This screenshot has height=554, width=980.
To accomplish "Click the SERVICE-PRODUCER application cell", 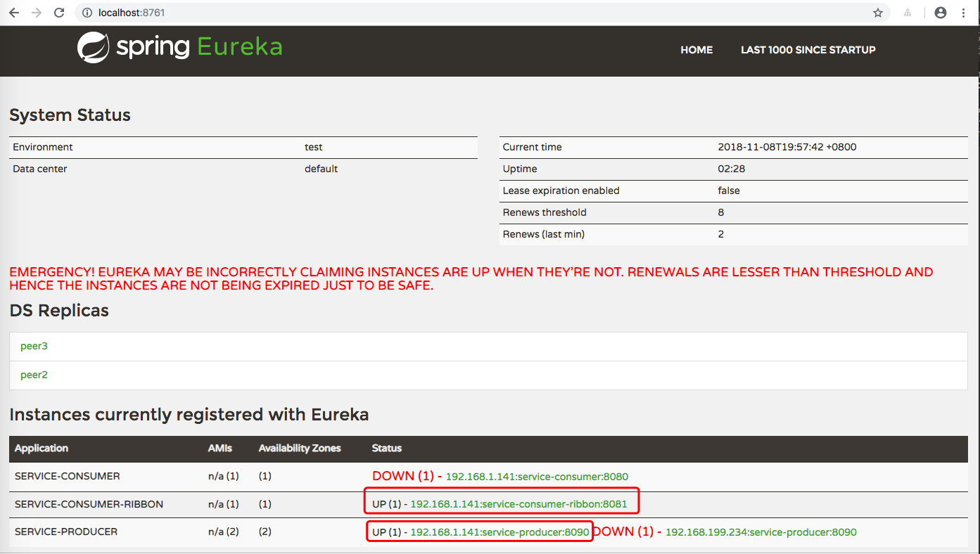I will (66, 532).
